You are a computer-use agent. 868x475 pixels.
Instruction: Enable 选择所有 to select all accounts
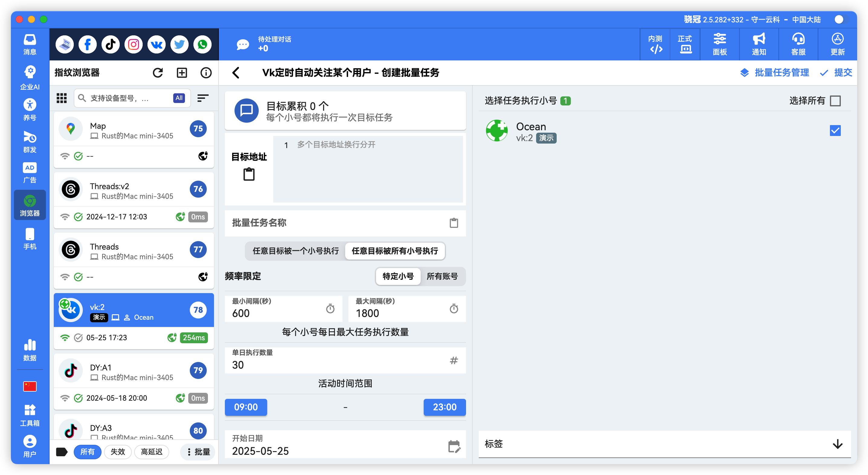point(835,100)
